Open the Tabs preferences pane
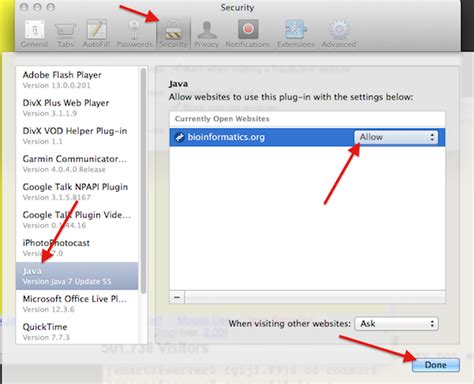Image resolution: width=474 pixels, height=384 pixels. coord(65,34)
